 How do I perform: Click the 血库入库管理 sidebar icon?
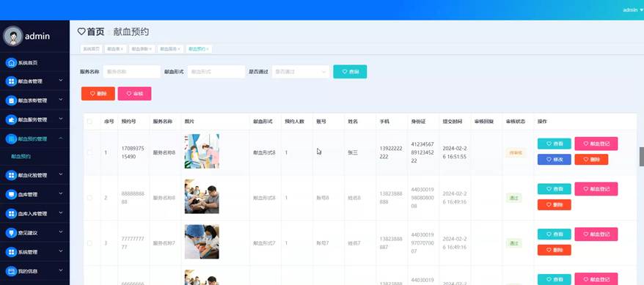click(11, 214)
